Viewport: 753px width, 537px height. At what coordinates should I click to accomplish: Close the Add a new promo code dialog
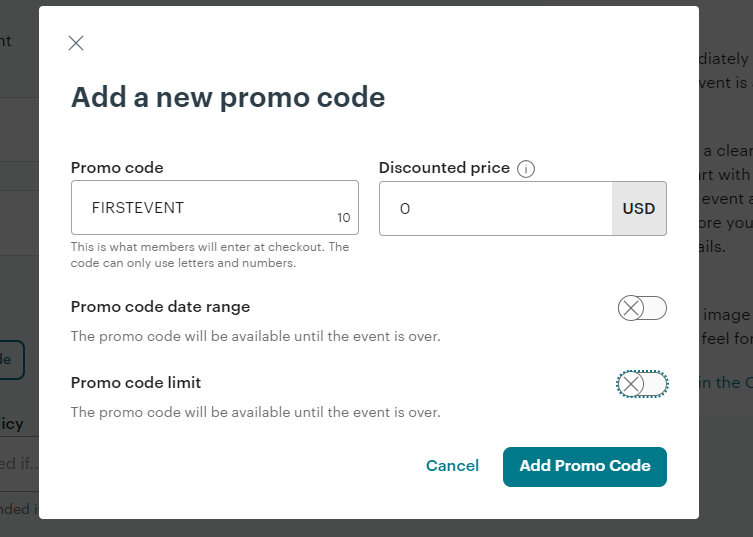tap(76, 43)
